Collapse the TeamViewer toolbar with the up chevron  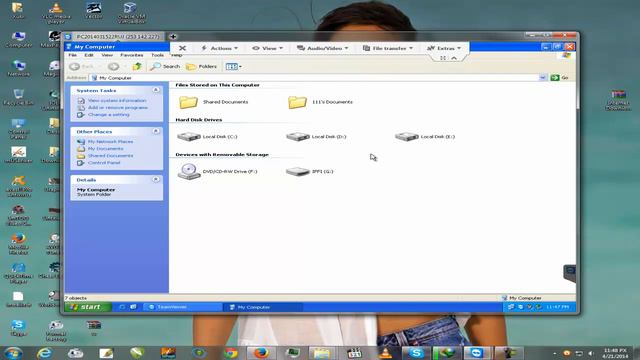[x=454, y=58]
